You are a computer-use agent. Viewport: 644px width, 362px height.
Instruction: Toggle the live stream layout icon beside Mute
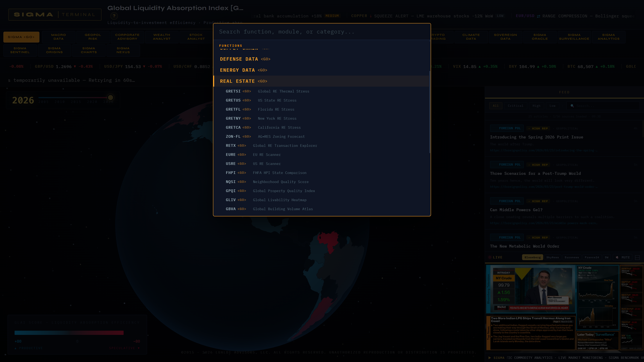637,257
